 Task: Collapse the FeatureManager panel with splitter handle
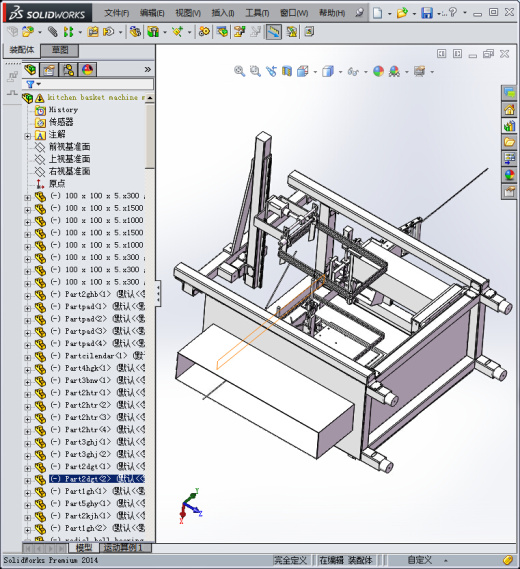(158, 293)
